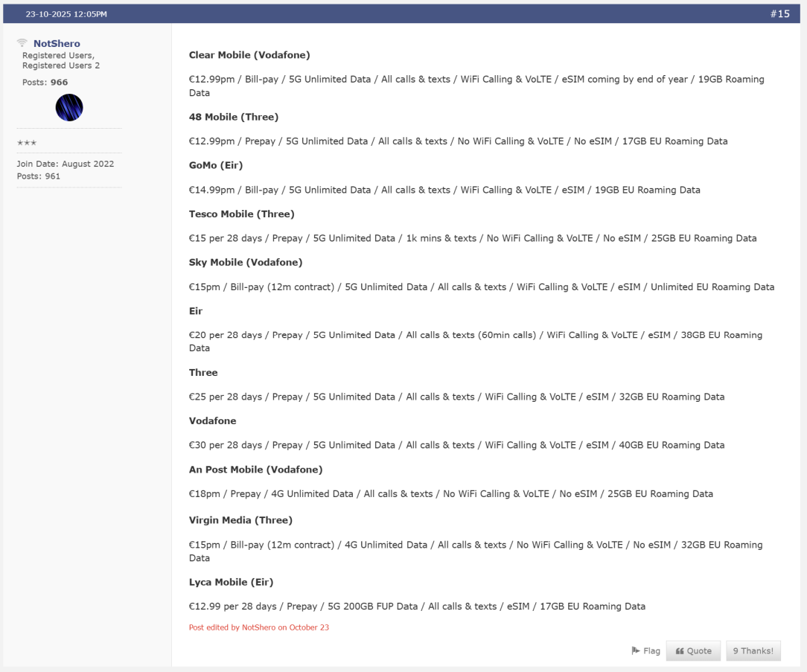The width and height of the screenshot is (807, 672).
Task: Click the bold 'Three' heading
Action: 203,373
